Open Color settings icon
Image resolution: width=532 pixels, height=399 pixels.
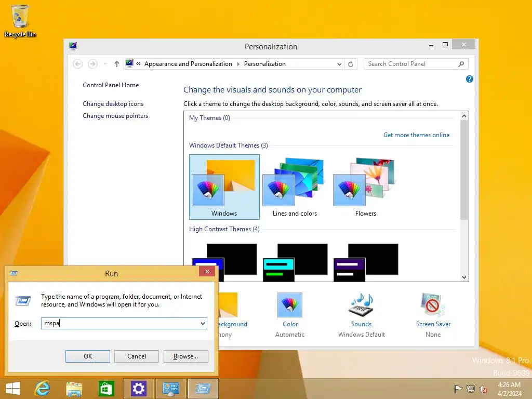click(x=290, y=305)
